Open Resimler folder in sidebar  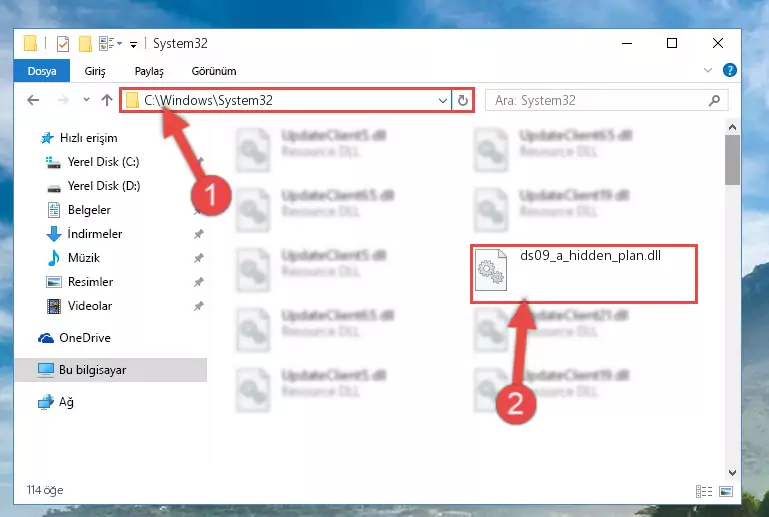coord(90,282)
